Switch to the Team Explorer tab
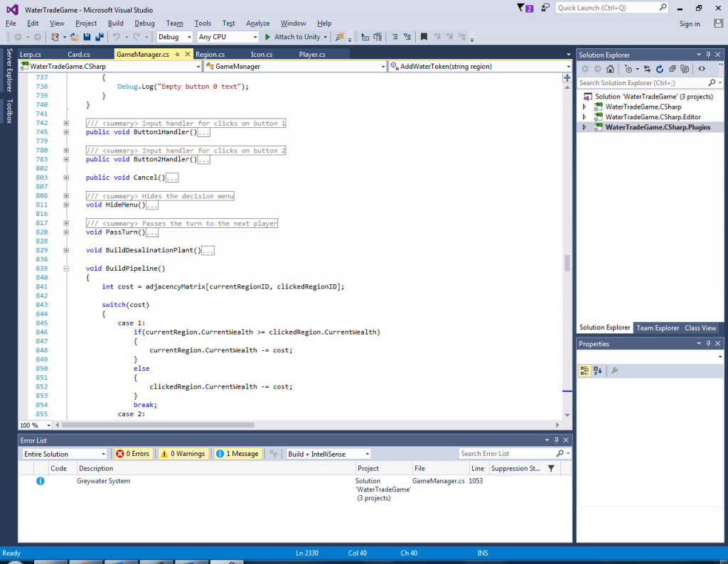728x564 pixels. 658,328
